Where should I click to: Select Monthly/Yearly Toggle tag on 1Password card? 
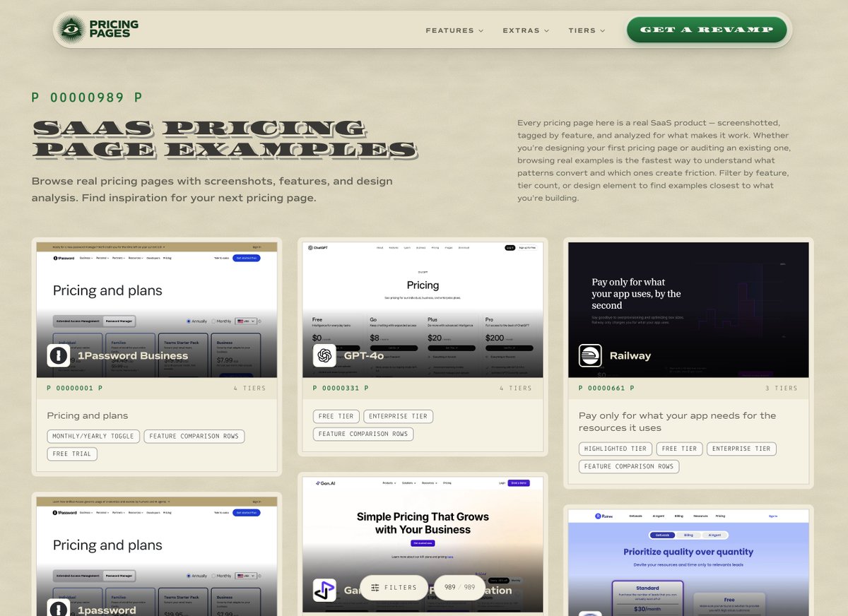[x=93, y=436]
